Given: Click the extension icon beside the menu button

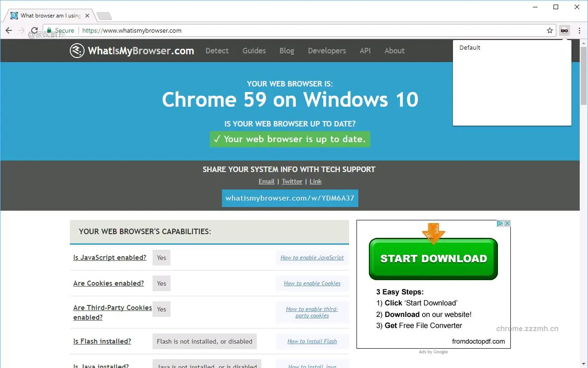Looking at the screenshot, I should click(x=564, y=30).
